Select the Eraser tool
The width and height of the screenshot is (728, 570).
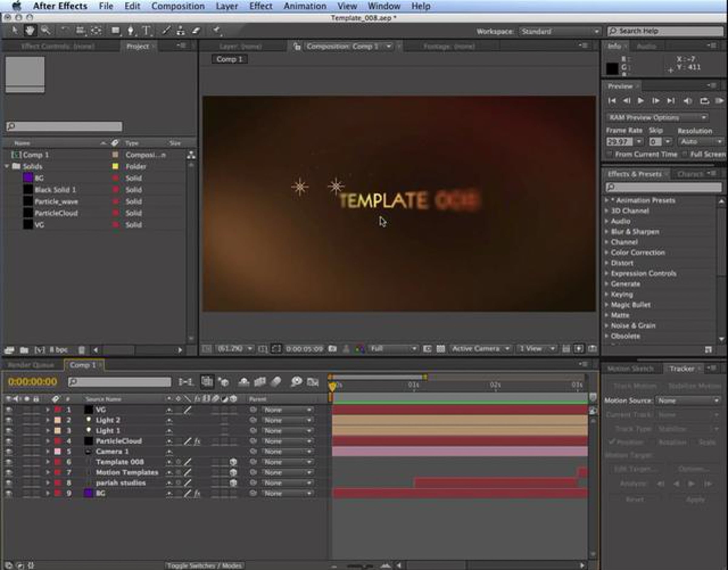(x=196, y=31)
